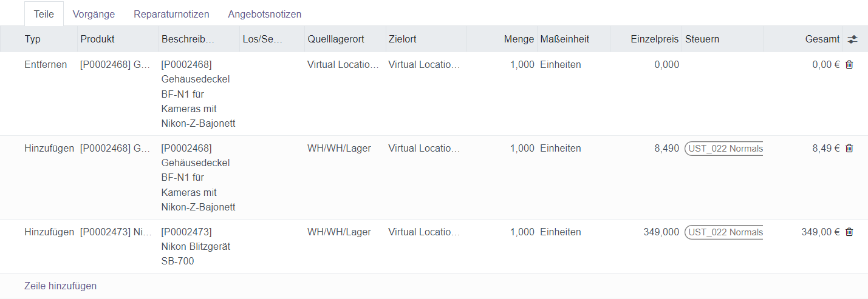Sort by the Menge column header
Viewport: 868px width, 299px height.
[519, 39]
